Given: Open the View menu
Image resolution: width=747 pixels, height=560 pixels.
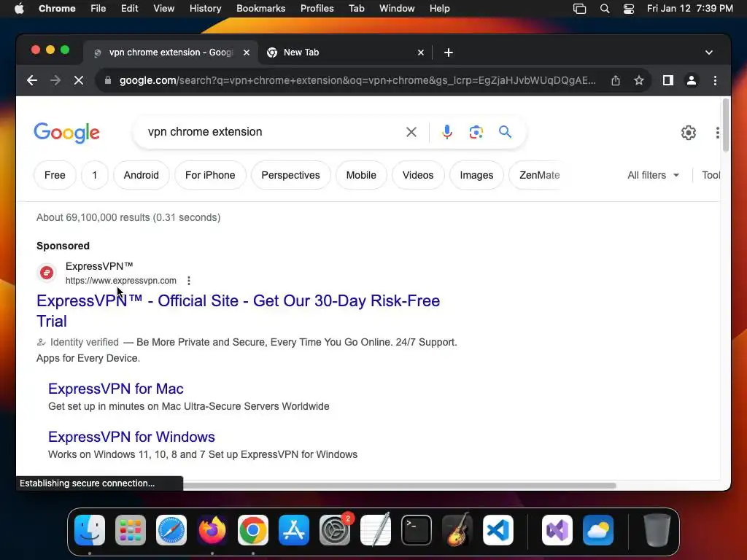Looking at the screenshot, I should pos(164,9).
